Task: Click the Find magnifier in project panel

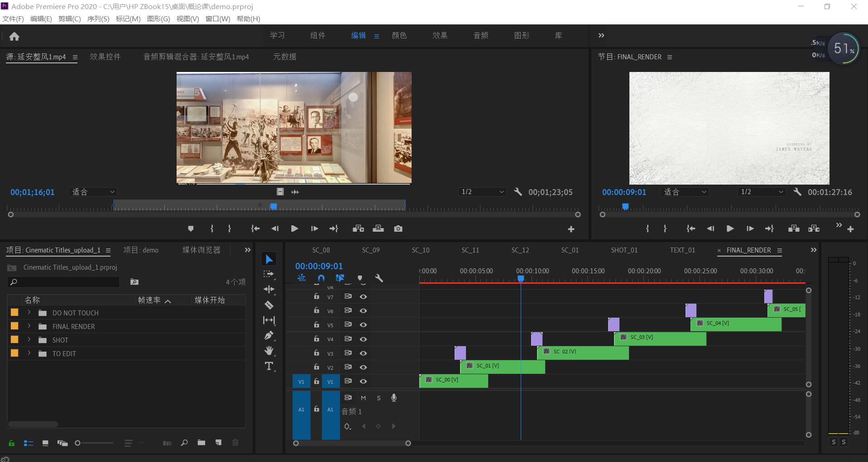Action: (184, 443)
